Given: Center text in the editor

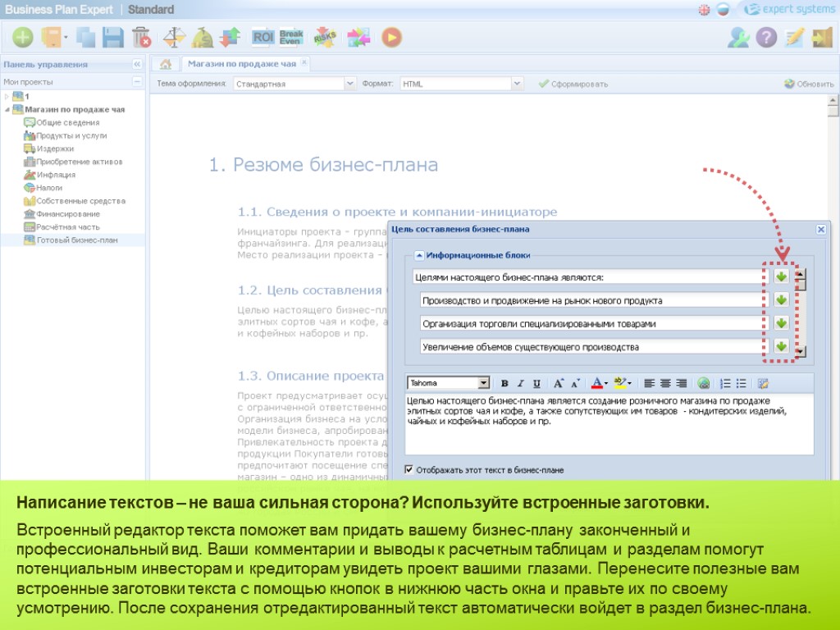Looking at the screenshot, I should click(665, 383).
